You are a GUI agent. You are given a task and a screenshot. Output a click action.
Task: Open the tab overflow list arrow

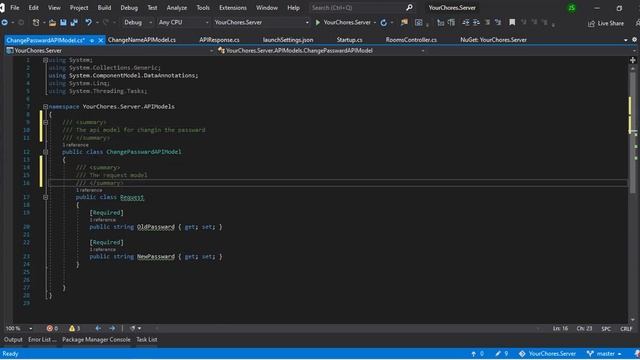pos(626,40)
